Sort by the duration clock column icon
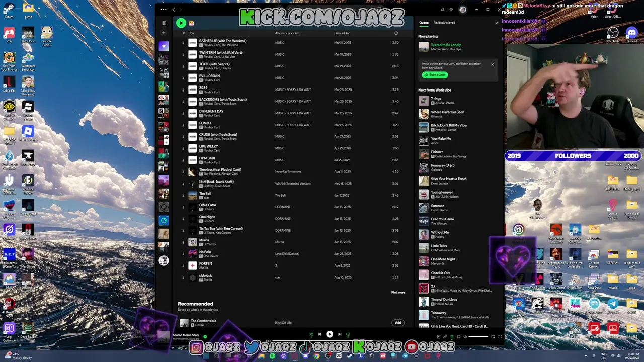Viewport: 644px width, 362px height. coord(396,33)
